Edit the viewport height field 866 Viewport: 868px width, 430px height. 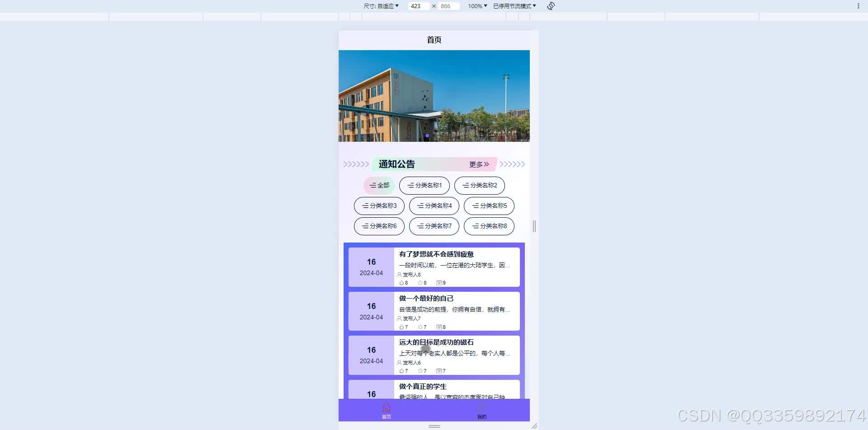[x=448, y=6]
